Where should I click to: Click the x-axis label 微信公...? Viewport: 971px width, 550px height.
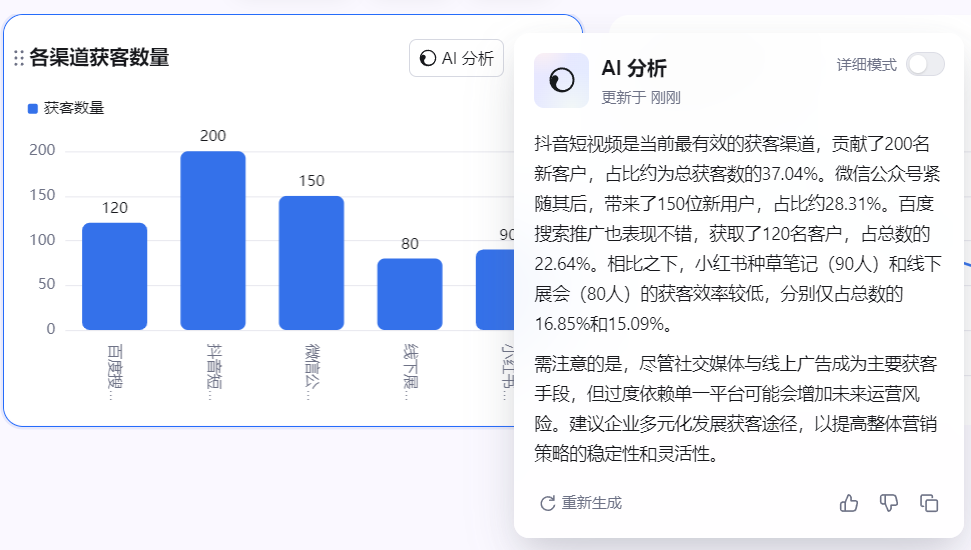click(311, 373)
